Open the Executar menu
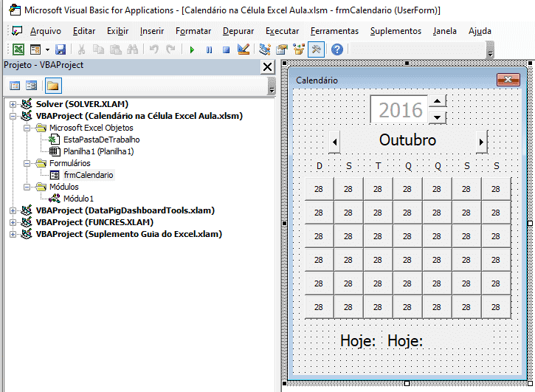The image size is (535, 392). click(282, 31)
